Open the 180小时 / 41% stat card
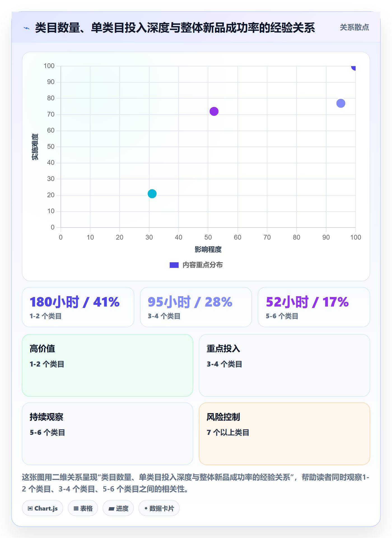The height and width of the screenshot is (538, 392). tap(78, 307)
